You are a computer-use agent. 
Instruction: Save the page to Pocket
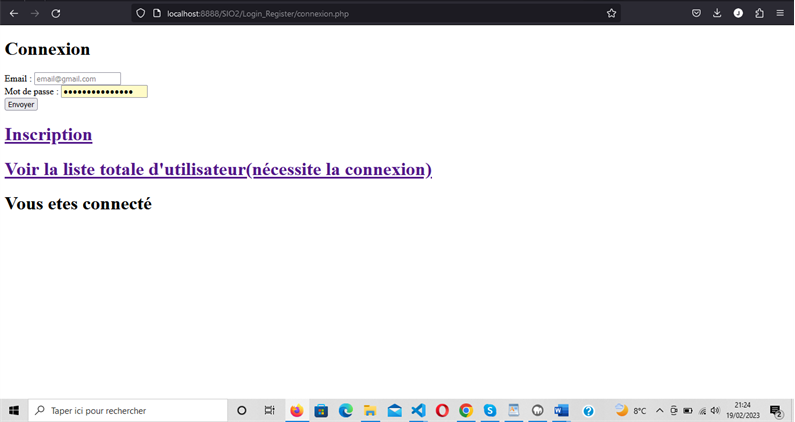click(x=696, y=13)
